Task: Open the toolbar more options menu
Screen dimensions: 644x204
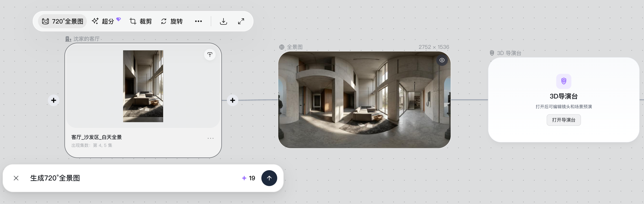Action: tap(198, 21)
